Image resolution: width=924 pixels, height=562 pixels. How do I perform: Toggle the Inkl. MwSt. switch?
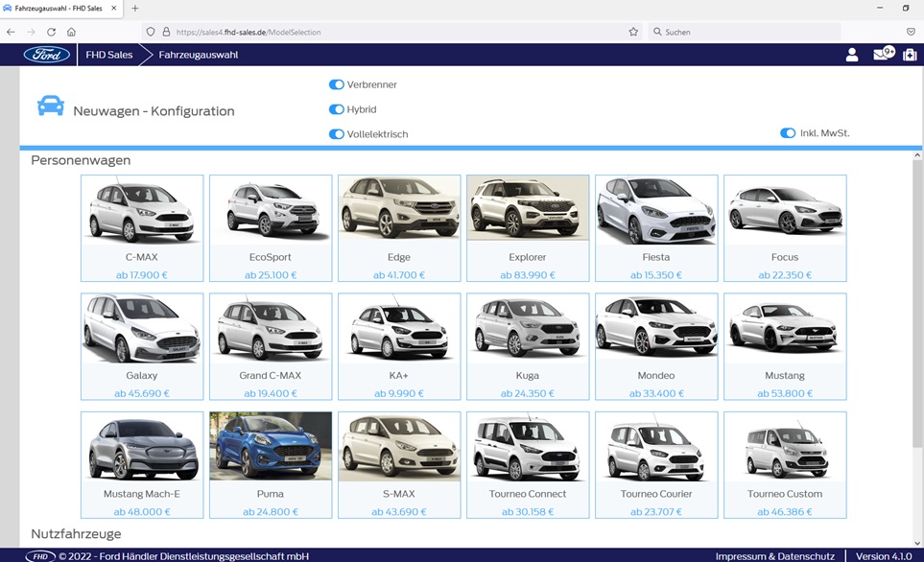pos(788,133)
